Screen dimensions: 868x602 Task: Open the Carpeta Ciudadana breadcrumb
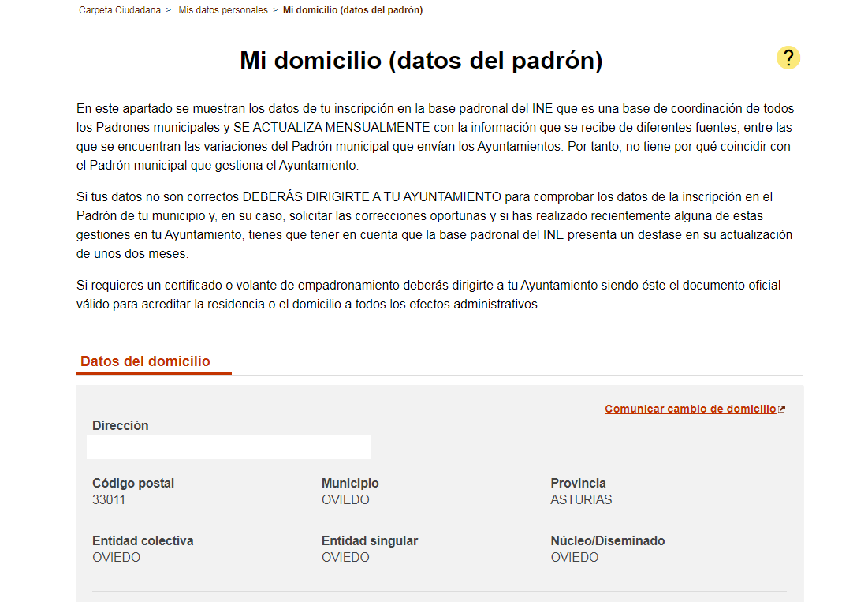(x=120, y=10)
